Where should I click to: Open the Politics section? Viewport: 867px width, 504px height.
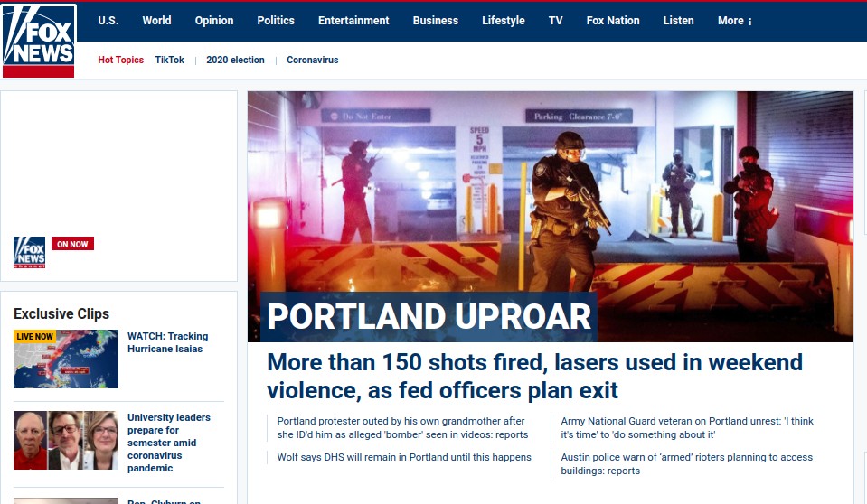click(x=276, y=21)
